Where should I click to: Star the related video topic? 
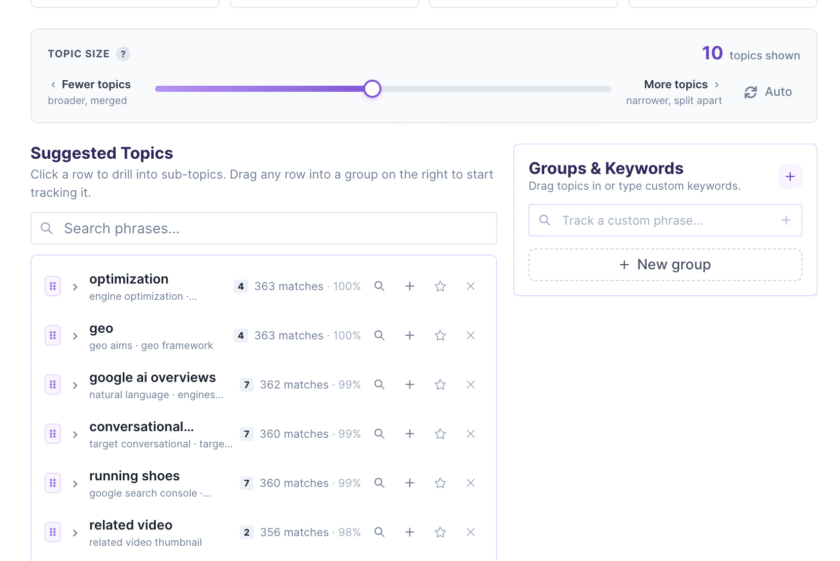click(x=440, y=533)
